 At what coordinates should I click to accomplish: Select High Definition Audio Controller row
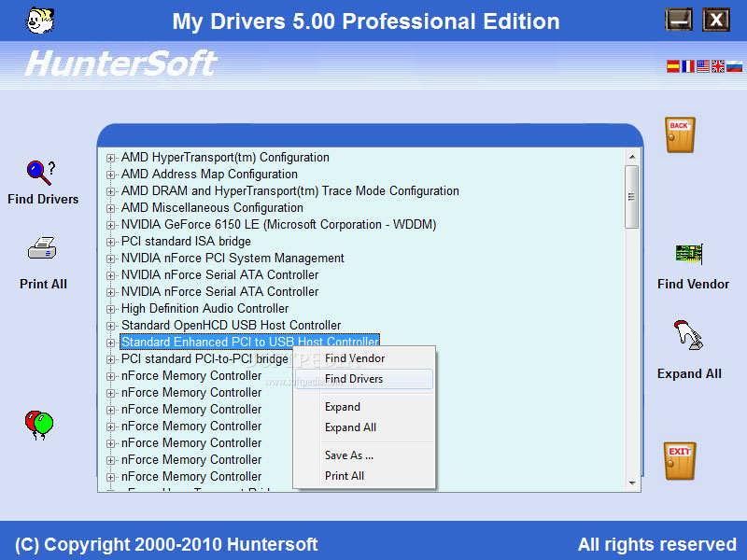(x=204, y=309)
